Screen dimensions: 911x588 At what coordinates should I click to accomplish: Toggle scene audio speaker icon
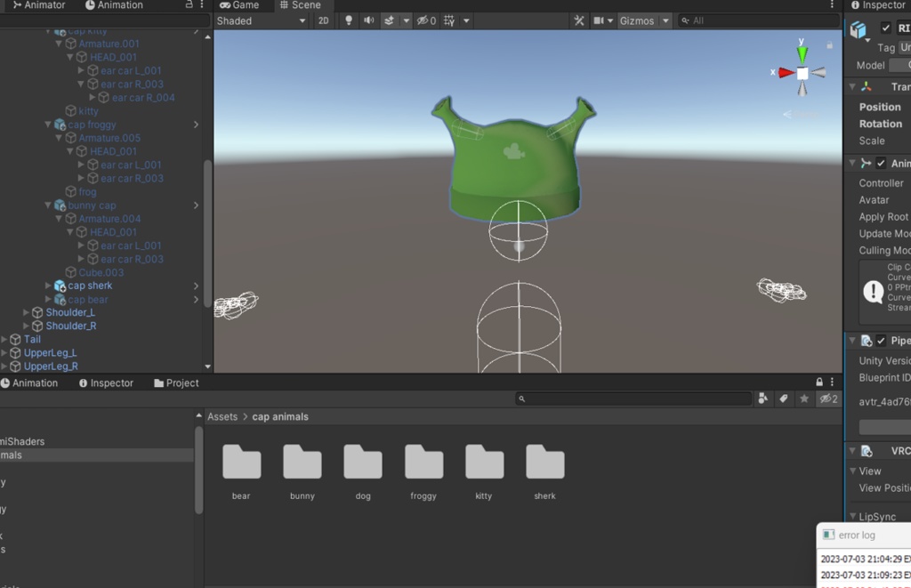tap(369, 20)
